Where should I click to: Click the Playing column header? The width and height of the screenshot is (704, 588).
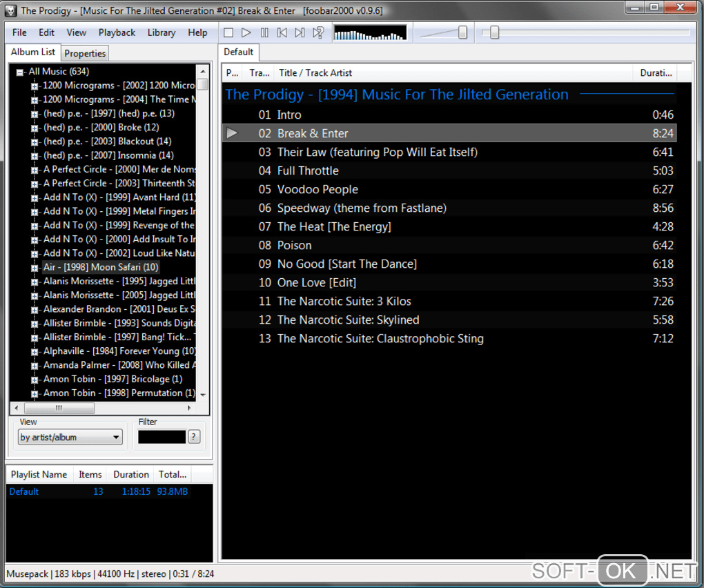[x=233, y=72]
